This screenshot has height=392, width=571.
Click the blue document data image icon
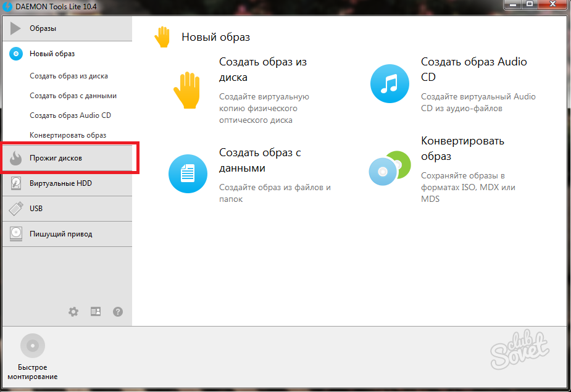(x=187, y=174)
